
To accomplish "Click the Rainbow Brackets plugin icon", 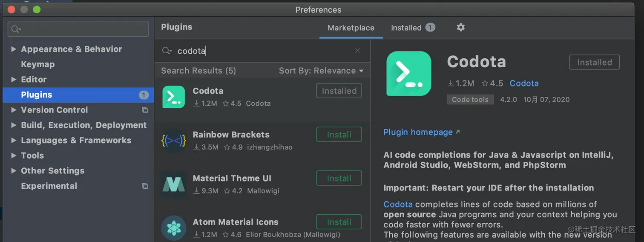I will tap(174, 141).
